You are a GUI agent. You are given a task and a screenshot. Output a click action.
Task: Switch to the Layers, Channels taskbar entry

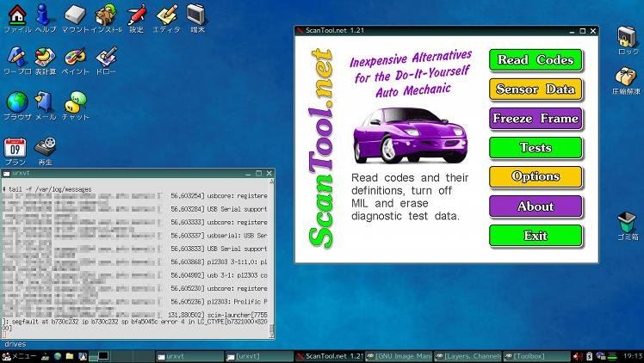pos(468,356)
